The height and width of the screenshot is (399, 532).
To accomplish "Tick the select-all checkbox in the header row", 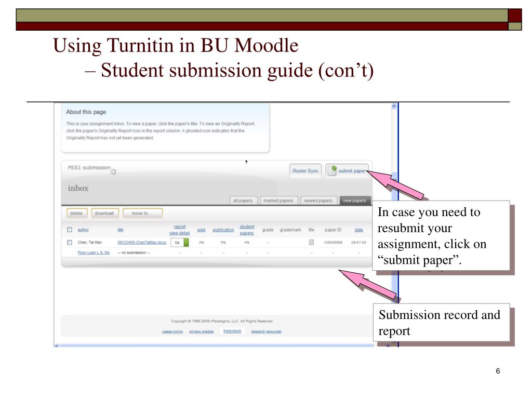I will pos(70,230).
